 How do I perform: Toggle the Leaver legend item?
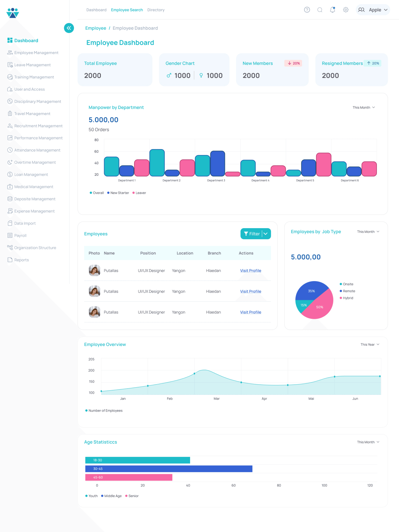tap(139, 193)
